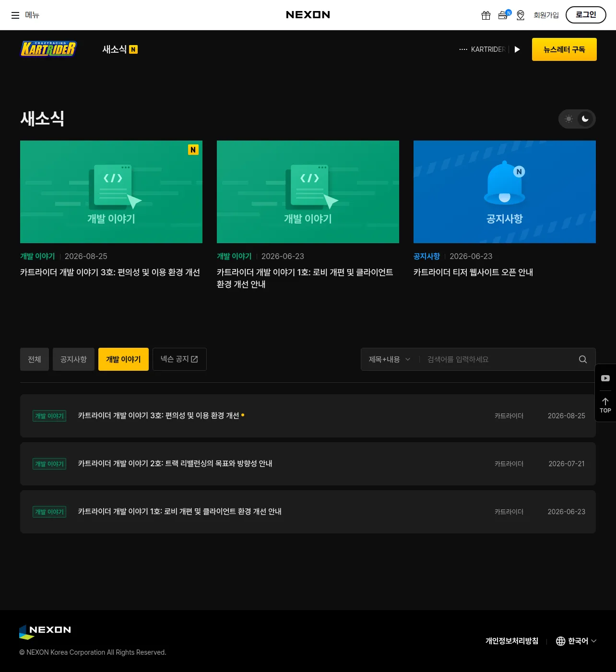Open the 넥슨 공지 external link tab

[x=179, y=359]
